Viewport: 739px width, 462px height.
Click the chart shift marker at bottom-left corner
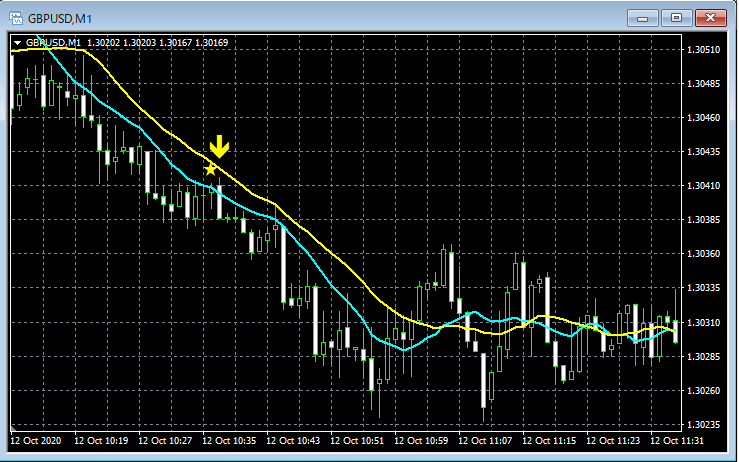coord(14,428)
